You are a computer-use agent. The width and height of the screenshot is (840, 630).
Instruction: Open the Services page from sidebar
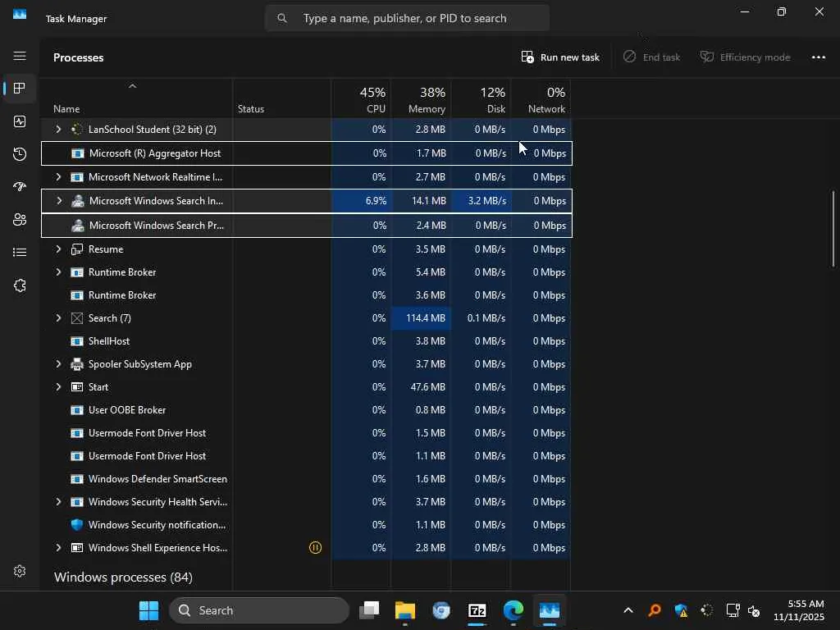tap(20, 285)
